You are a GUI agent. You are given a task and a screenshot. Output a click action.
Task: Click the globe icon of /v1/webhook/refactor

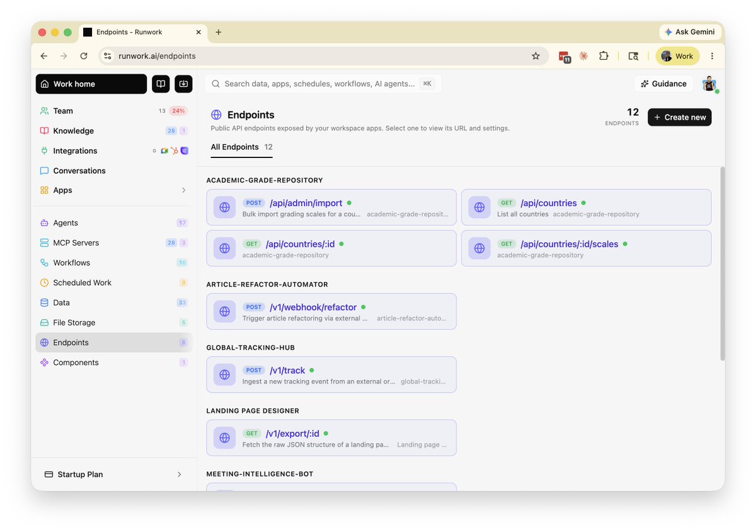pos(224,312)
